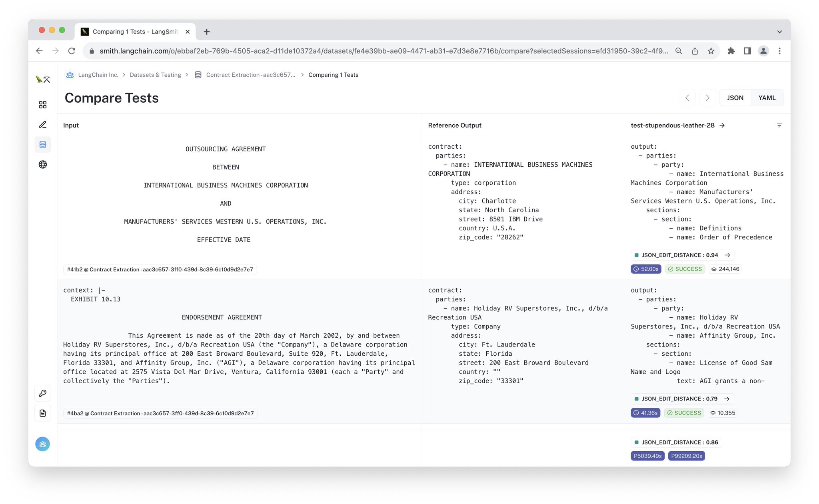Image resolution: width=819 pixels, height=504 pixels.
Task: Open the Chrome three-dot menu
Action: tap(779, 51)
